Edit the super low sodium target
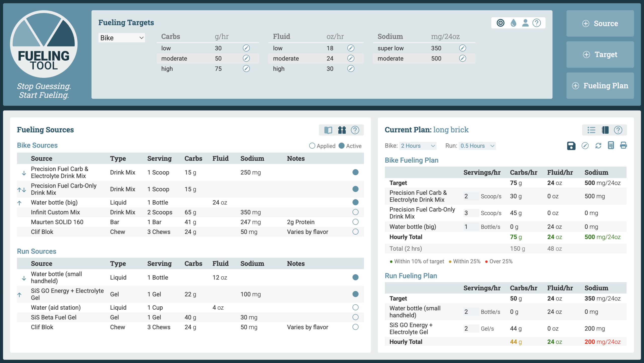The image size is (644, 363). [462, 48]
